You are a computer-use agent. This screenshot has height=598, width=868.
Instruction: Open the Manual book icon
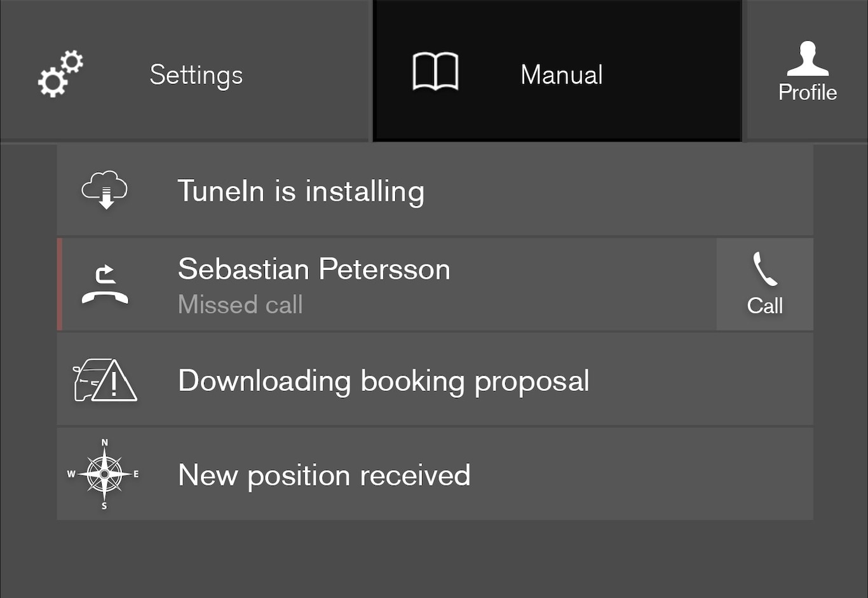click(435, 71)
